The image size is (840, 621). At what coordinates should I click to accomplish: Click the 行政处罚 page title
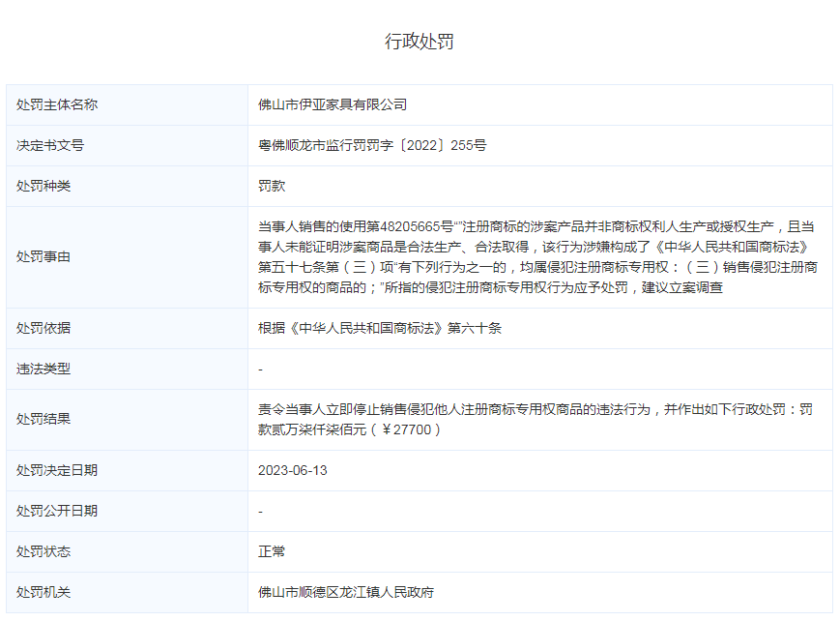(x=420, y=42)
